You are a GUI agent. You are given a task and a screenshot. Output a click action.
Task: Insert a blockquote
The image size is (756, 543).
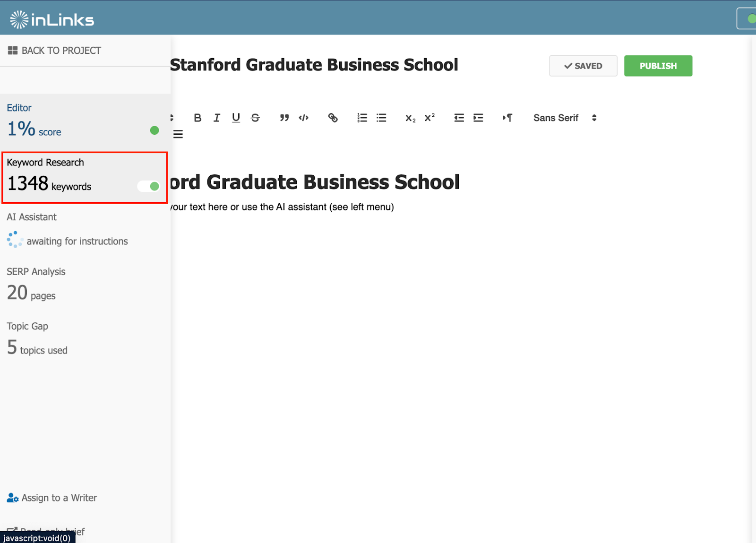[x=284, y=118]
